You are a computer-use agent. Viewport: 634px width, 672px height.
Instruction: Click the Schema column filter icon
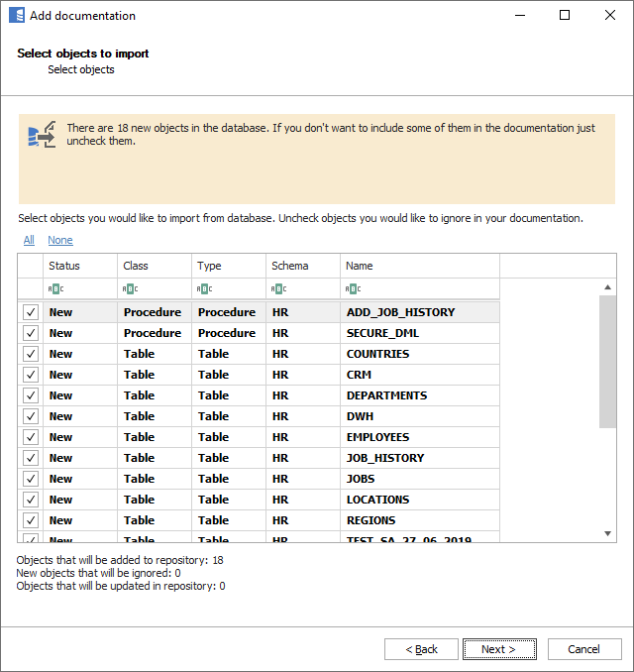pyautogui.click(x=278, y=289)
